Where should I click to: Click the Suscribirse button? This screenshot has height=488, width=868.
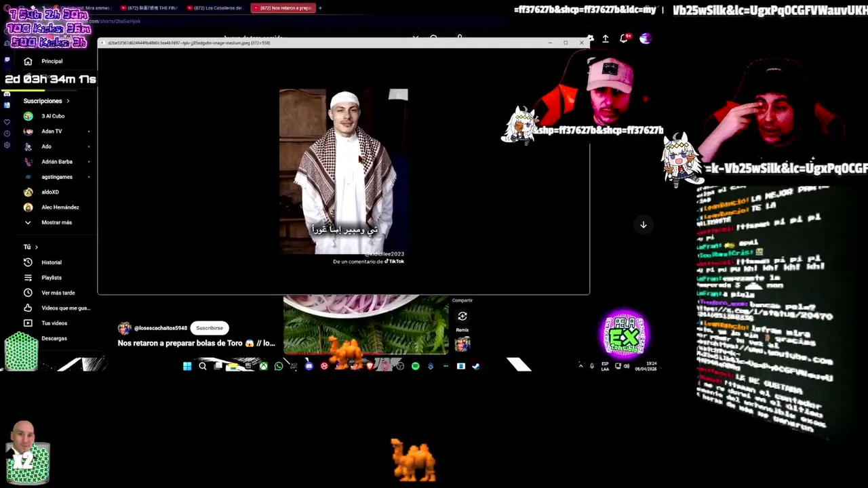pyautogui.click(x=210, y=328)
